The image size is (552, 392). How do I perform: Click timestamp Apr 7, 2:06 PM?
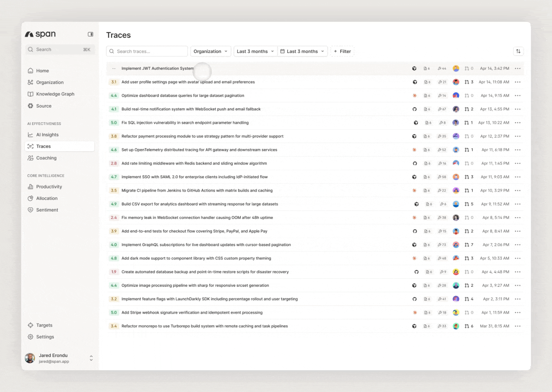coord(496,245)
